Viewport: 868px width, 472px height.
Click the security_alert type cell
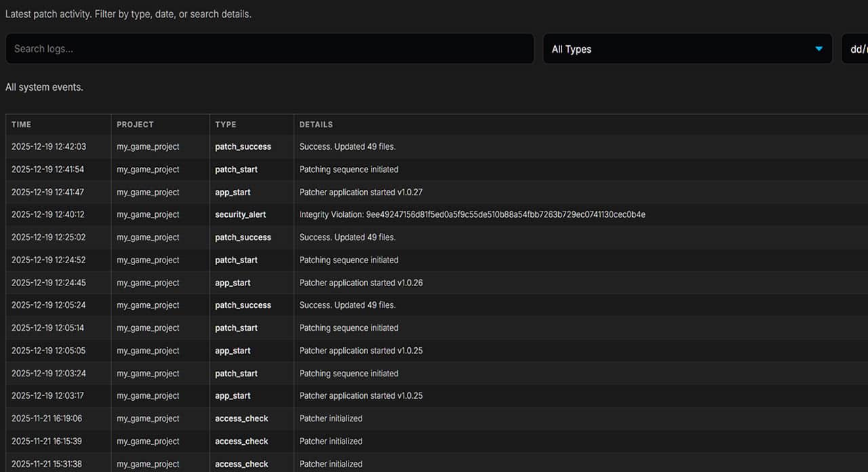click(x=241, y=214)
